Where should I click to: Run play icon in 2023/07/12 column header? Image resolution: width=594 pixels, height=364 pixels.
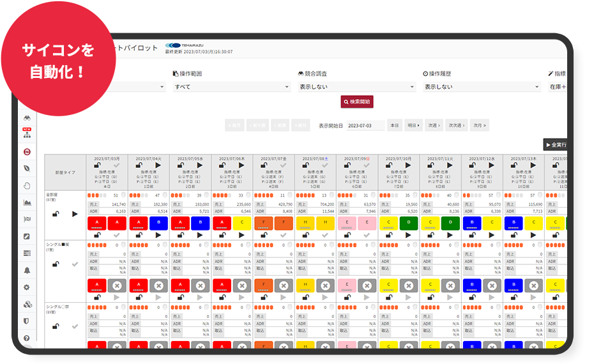(x=491, y=165)
